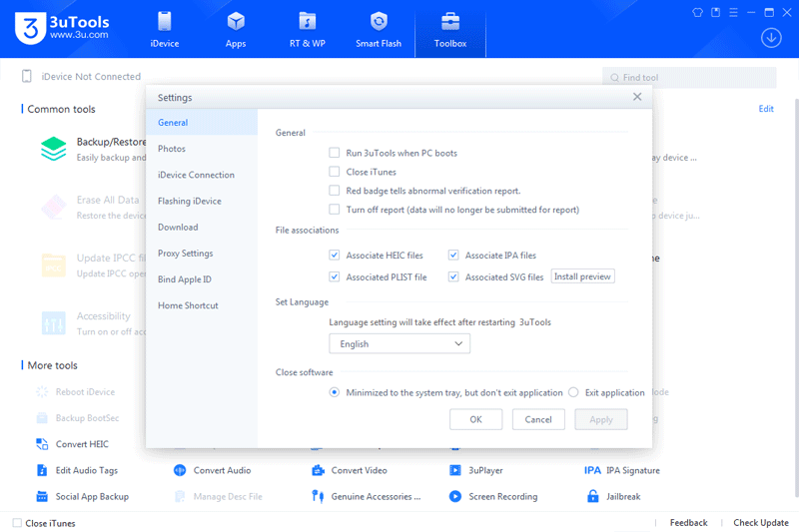
Task: Open the Smart Flash section icon
Action: tap(379, 22)
